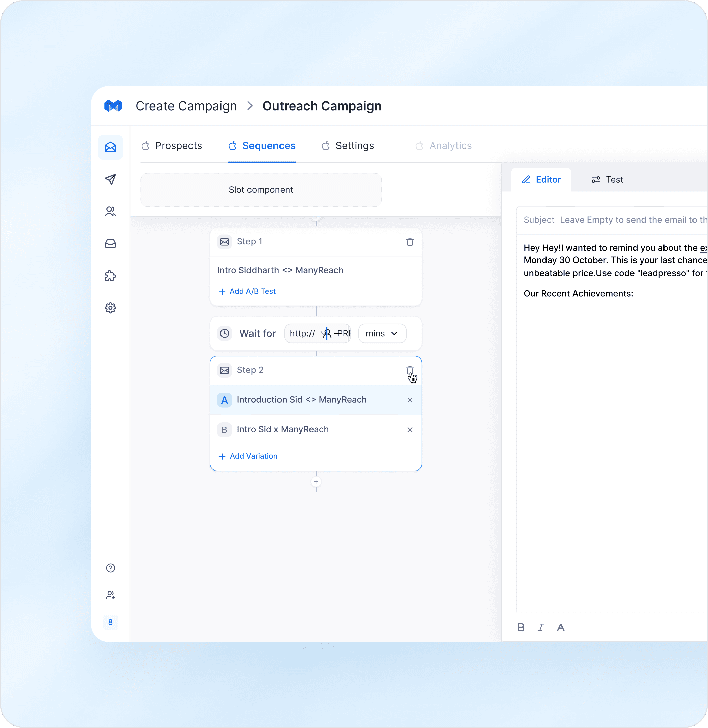The image size is (708, 728).
Task: Open the email campaigns sidebar icon
Action: 111,147
